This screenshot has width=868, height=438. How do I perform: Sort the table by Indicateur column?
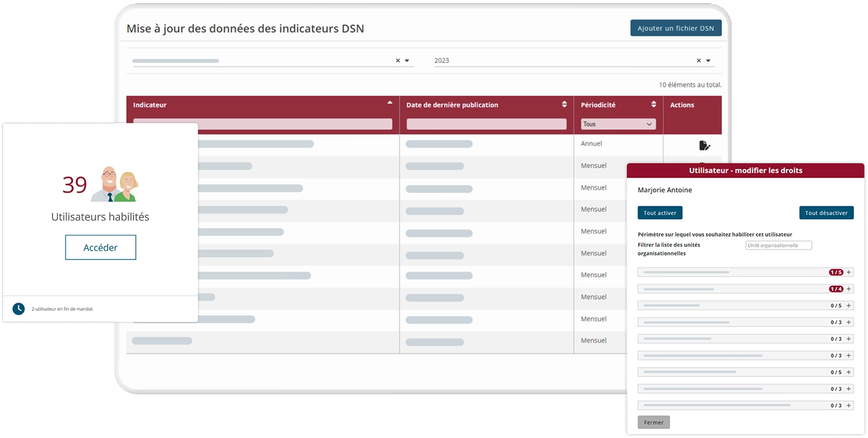click(390, 104)
